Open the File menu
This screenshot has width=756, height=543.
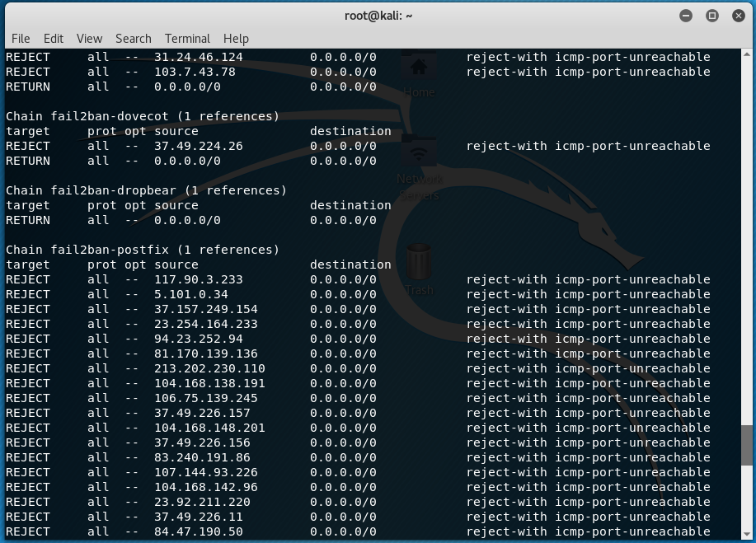pos(21,39)
